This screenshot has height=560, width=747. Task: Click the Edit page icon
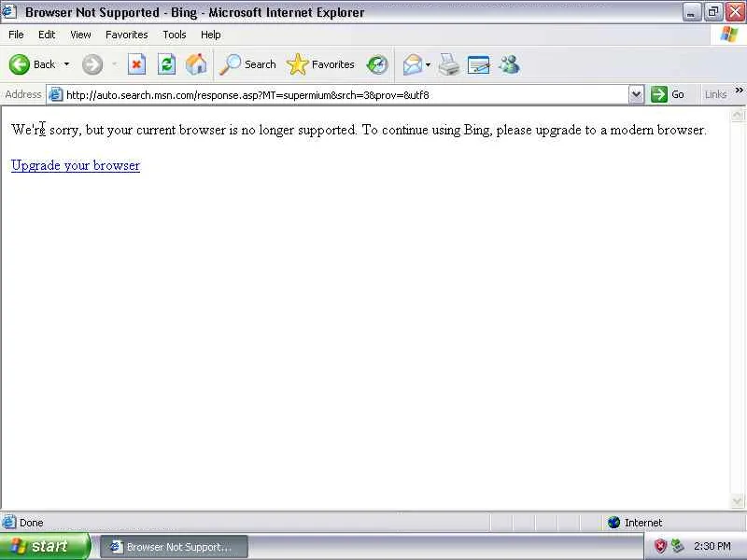click(x=479, y=64)
